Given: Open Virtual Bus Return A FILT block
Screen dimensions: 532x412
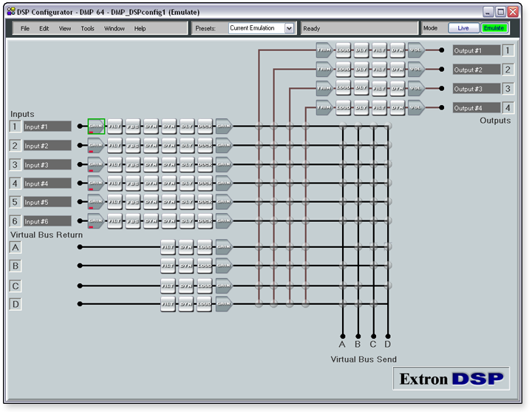Looking at the screenshot, I should tap(168, 247).
